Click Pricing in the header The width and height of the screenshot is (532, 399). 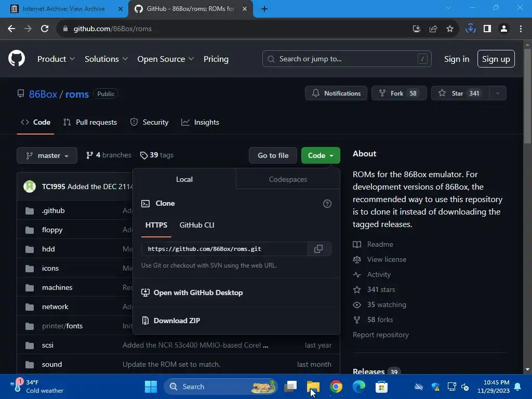pos(216,59)
